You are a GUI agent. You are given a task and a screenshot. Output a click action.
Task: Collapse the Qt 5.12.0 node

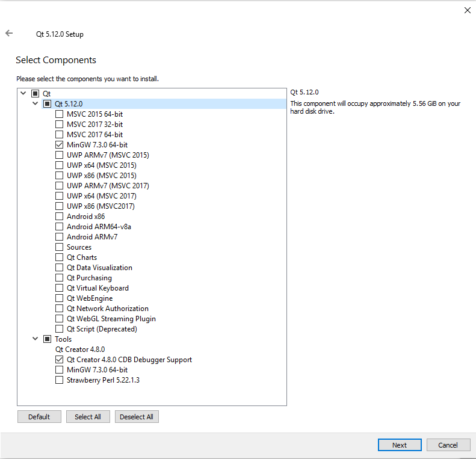click(36, 103)
